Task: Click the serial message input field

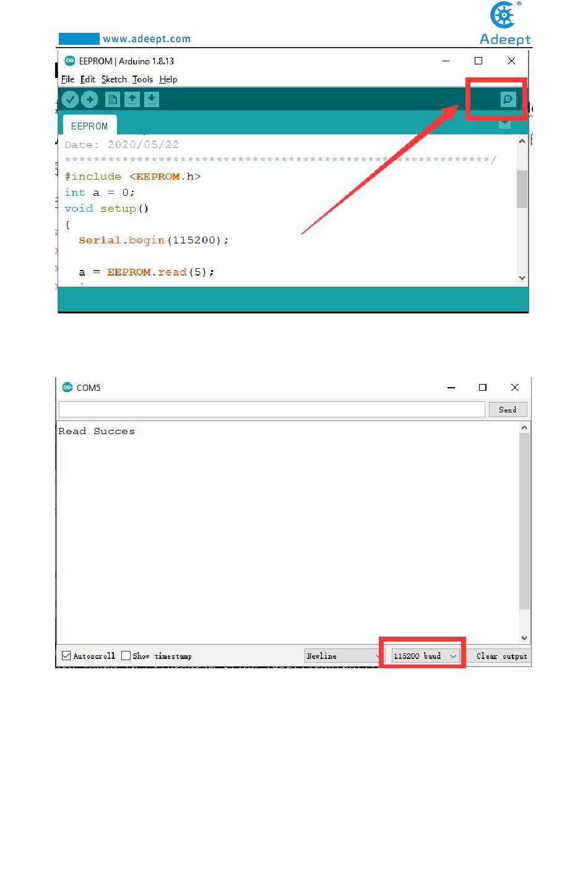Action: pos(272,409)
